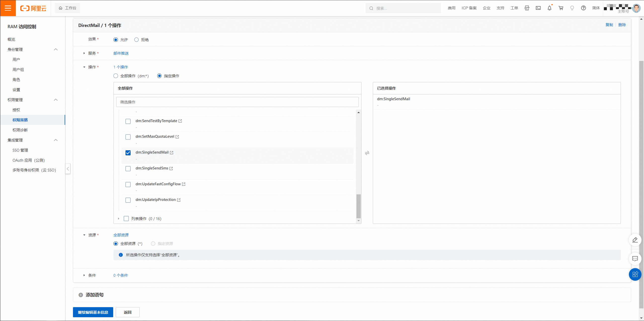Select 全部操作 (dm:*) radio option
Screen dimensions: 644x321
pyautogui.click(x=116, y=76)
